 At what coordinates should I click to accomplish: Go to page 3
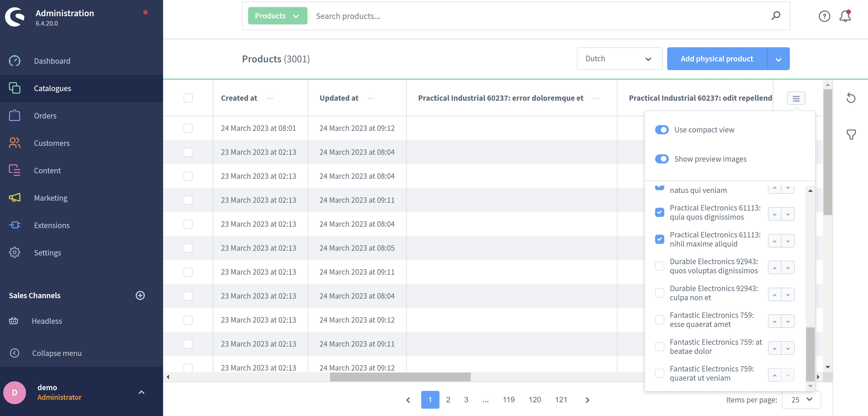coord(466,400)
